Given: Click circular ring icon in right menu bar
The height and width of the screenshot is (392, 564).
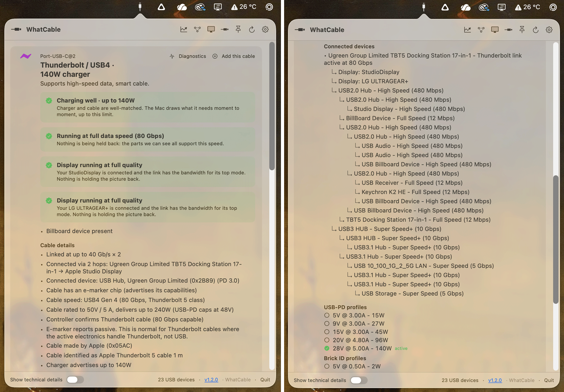Looking at the screenshot, I should click(553, 7).
